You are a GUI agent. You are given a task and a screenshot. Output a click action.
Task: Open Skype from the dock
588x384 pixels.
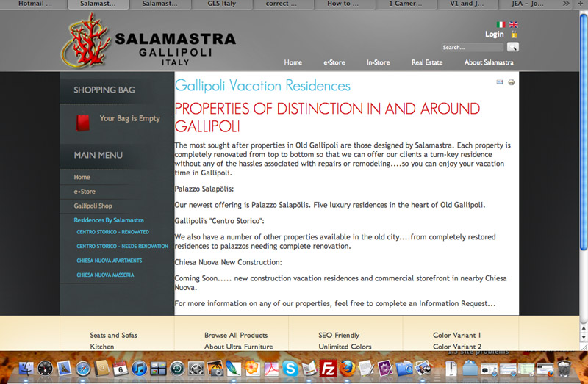(290, 369)
